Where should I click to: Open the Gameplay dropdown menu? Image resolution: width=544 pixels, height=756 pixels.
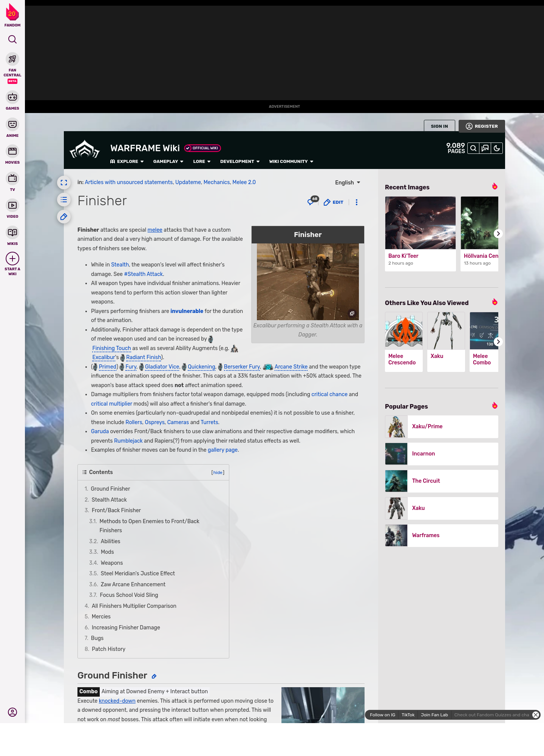point(168,161)
